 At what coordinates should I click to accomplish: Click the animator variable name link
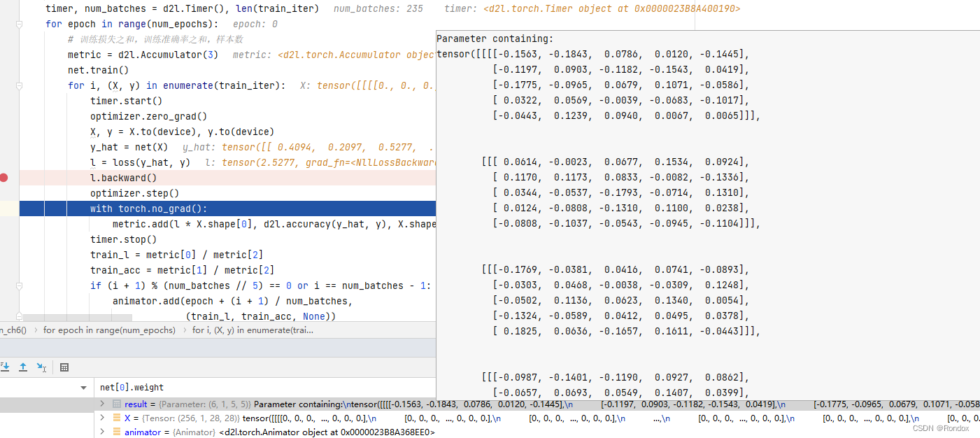pyautogui.click(x=143, y=432)
